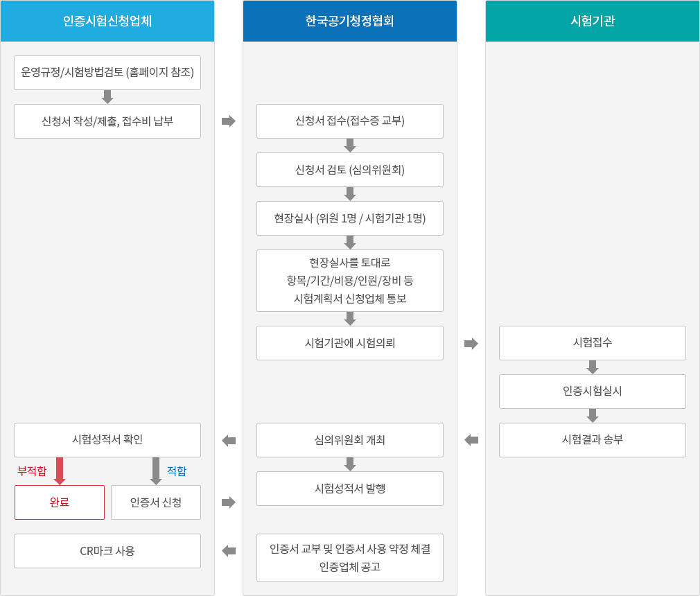Click down arrow below 인증시험실시 box

(593, 416)
